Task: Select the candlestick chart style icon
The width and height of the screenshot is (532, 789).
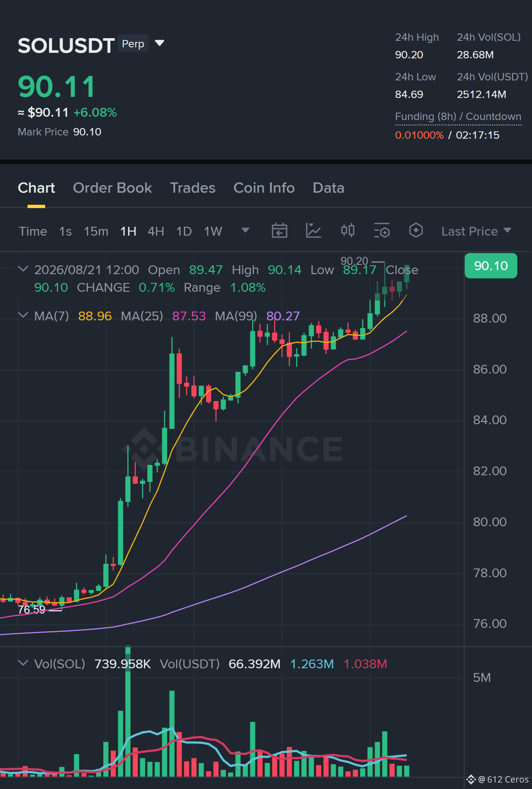Action: [347, 231]
